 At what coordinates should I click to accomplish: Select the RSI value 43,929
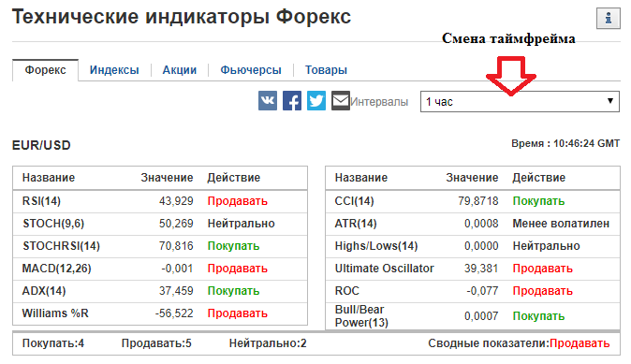176,200
